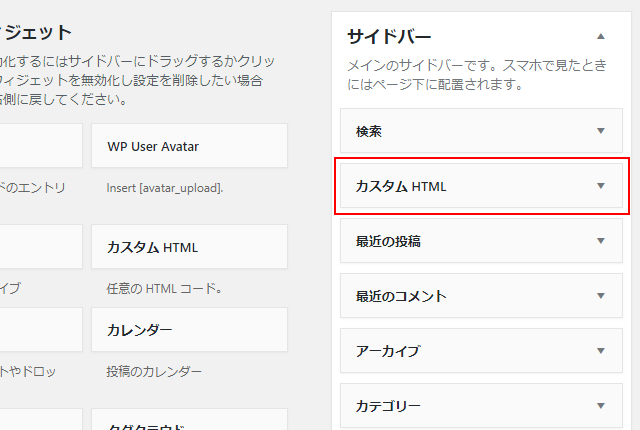Click the 投稿のカレンダー description text
The width and height of the screenshot is (640, 430).
coord(155,372)
